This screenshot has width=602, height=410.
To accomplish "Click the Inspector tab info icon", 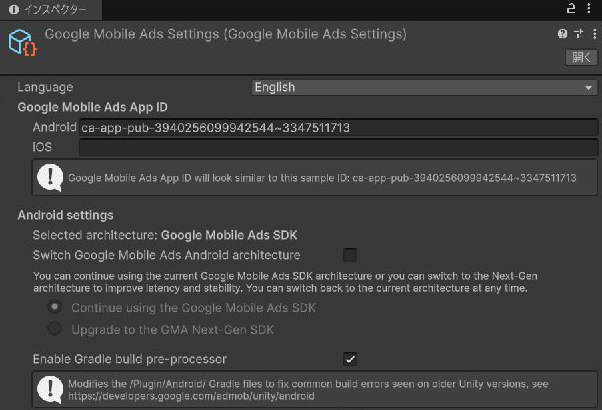I will click(x=14, y=10).
